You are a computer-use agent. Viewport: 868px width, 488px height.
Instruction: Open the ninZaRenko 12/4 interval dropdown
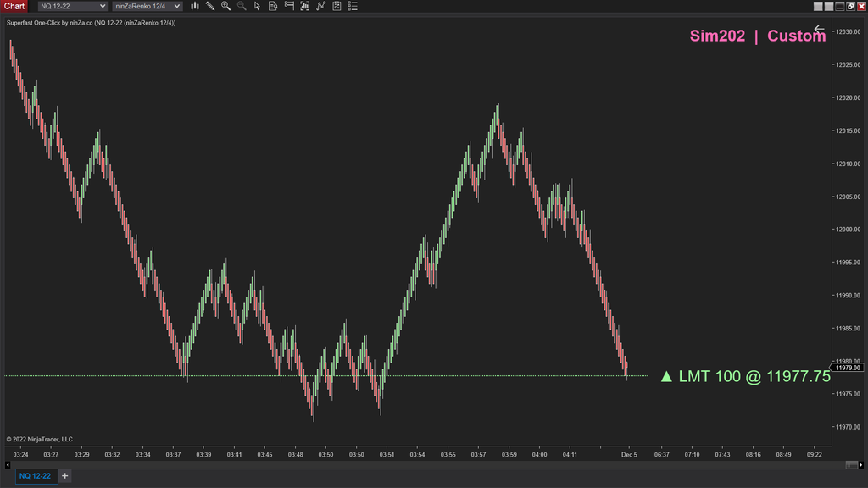coord(146,6)
